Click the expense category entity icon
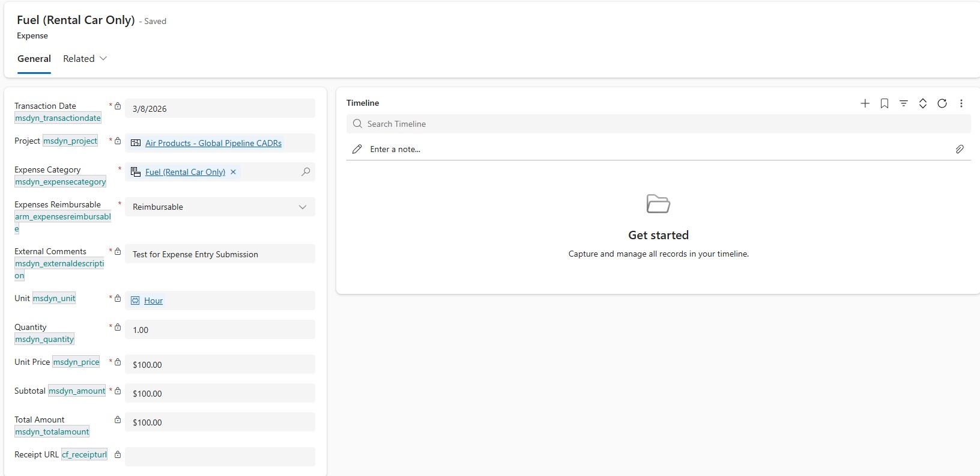This screenshot has height=476, width=980. 136,172
